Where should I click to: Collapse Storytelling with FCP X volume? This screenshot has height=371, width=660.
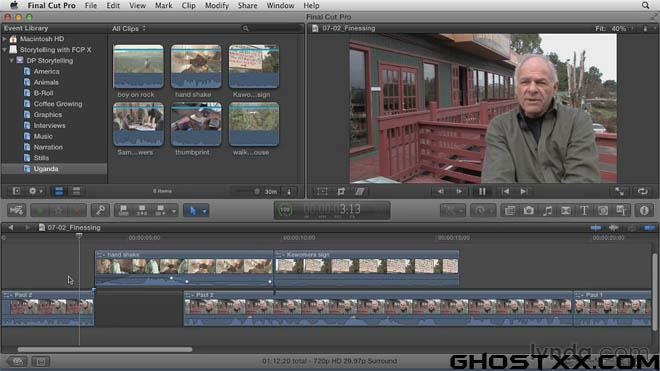(x=5, y=50)
